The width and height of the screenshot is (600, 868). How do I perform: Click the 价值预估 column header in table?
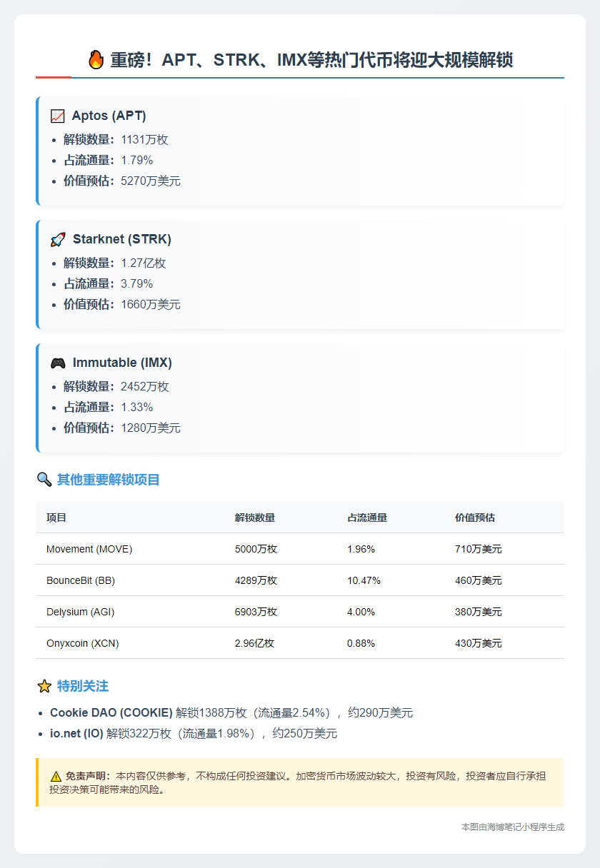coord(475,518)
